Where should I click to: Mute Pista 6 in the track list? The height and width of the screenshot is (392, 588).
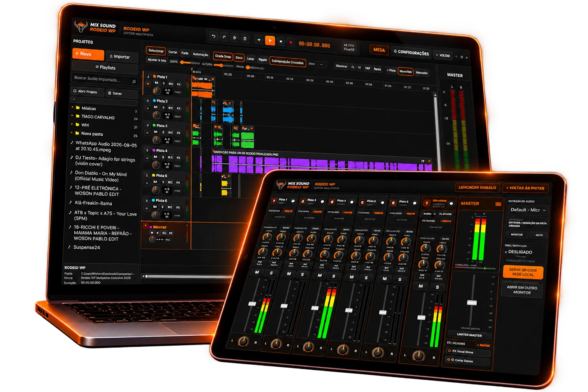click(x=155, y=207)
